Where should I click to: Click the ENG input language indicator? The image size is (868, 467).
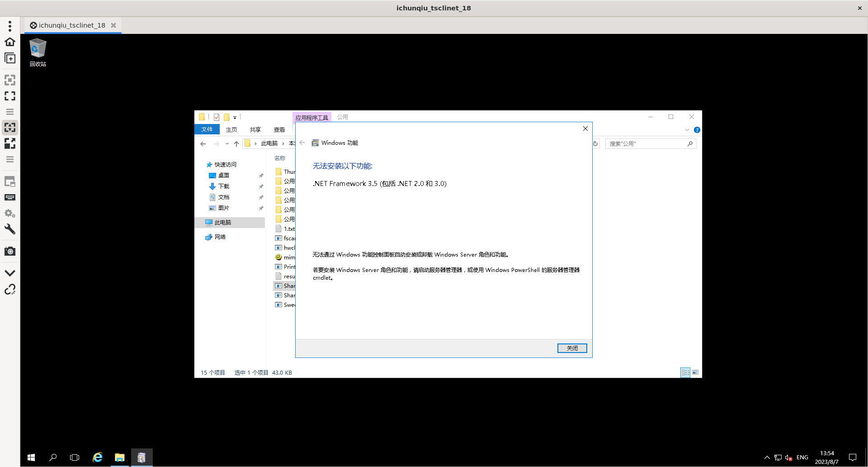[802, 457]
